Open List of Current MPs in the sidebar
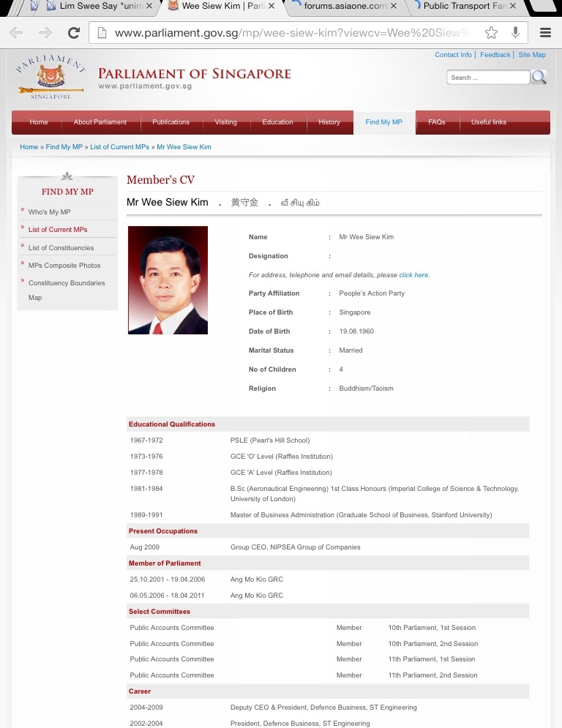This screenshot has height=728, width=562. [x=58, y=229]
